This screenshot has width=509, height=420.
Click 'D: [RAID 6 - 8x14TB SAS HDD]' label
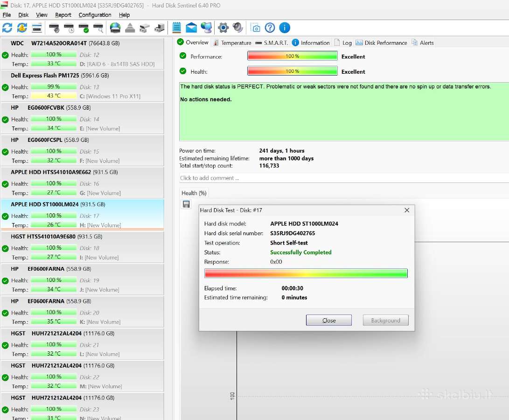(117, 64)
